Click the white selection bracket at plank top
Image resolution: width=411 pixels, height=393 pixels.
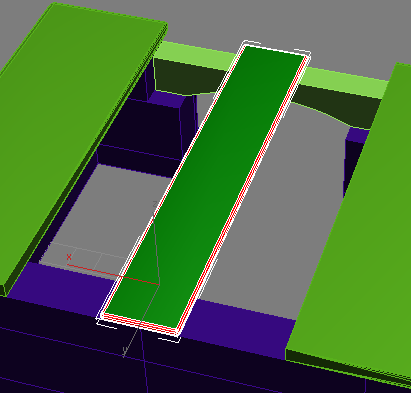251,42
